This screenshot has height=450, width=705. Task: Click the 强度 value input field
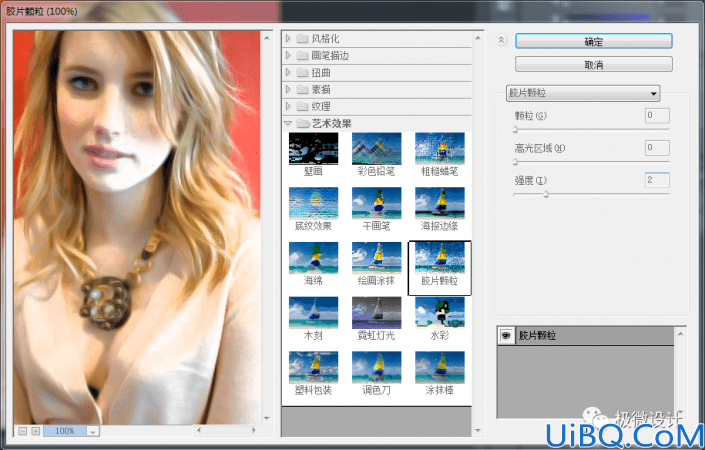[x=657, y=180]
